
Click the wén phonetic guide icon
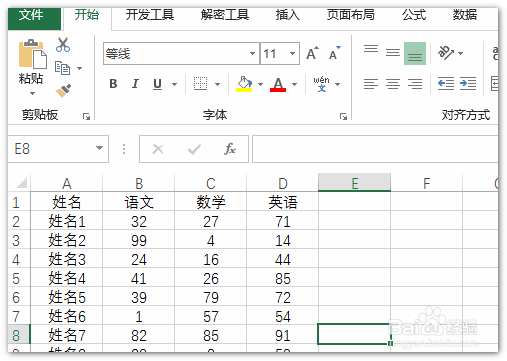click(x=321, y=84)
